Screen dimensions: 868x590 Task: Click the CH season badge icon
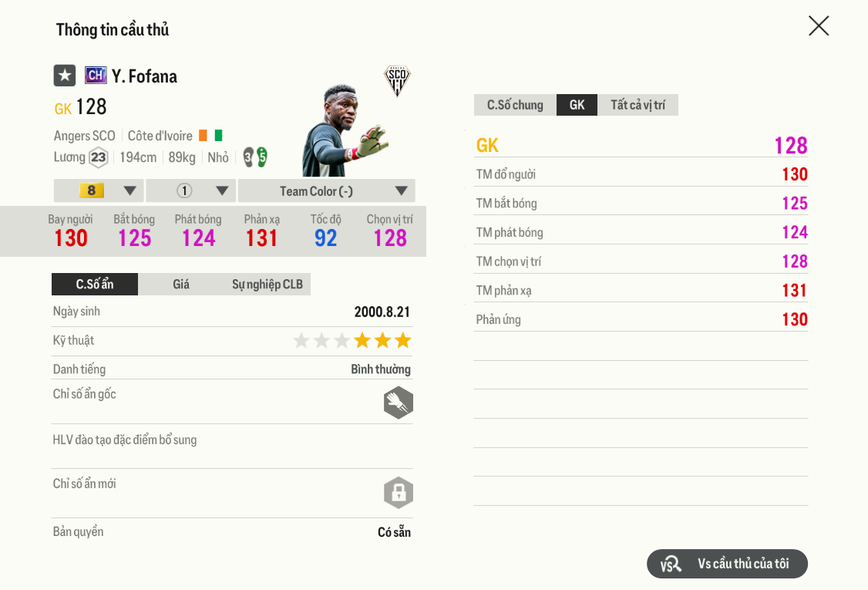click(x=96, y=76)
